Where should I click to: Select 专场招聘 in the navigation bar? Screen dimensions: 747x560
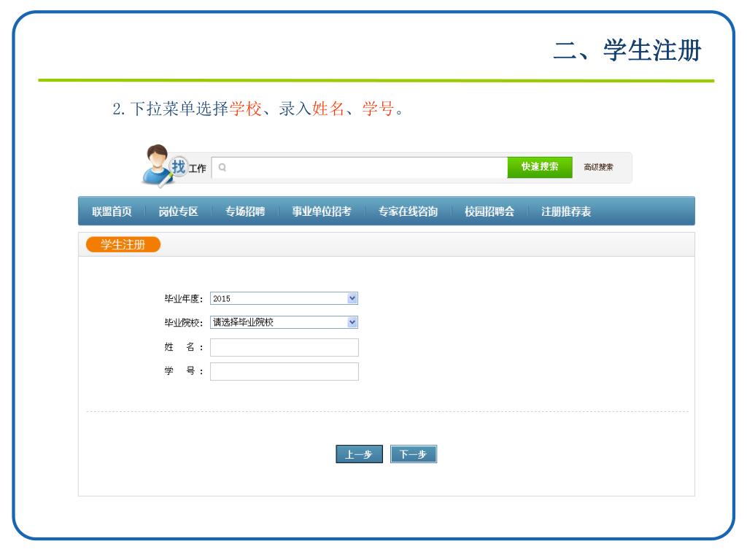tap(245, 211)
